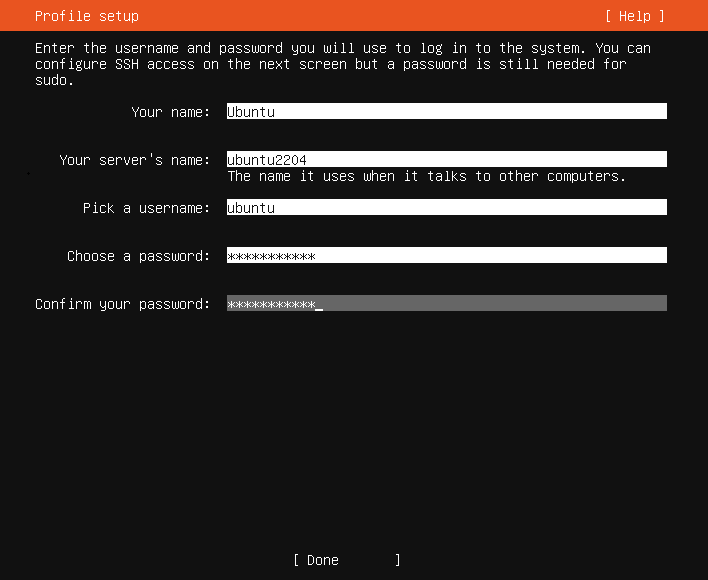Click the 'Profile setup' title text
708x580 pixels.
(x=87, y=16)
